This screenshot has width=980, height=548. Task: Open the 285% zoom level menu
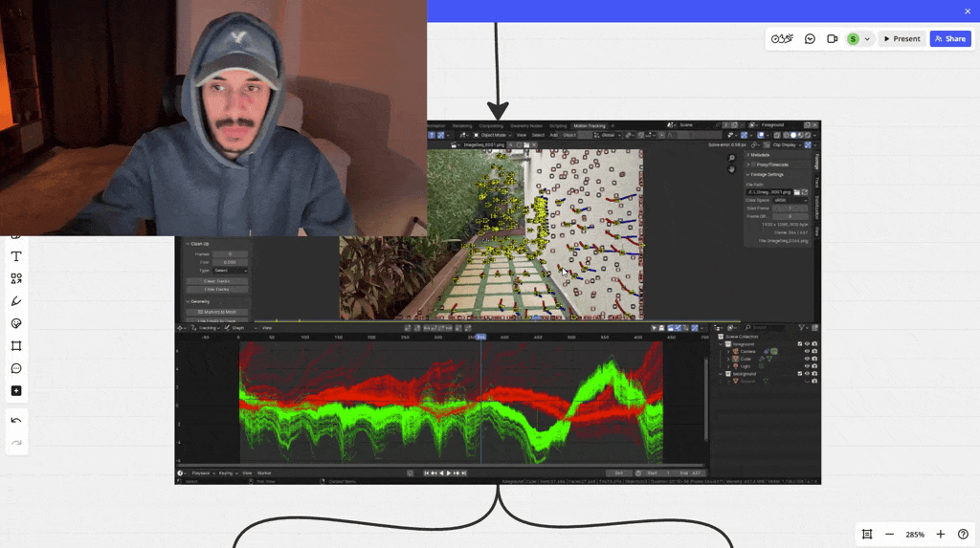coord(915,534)
